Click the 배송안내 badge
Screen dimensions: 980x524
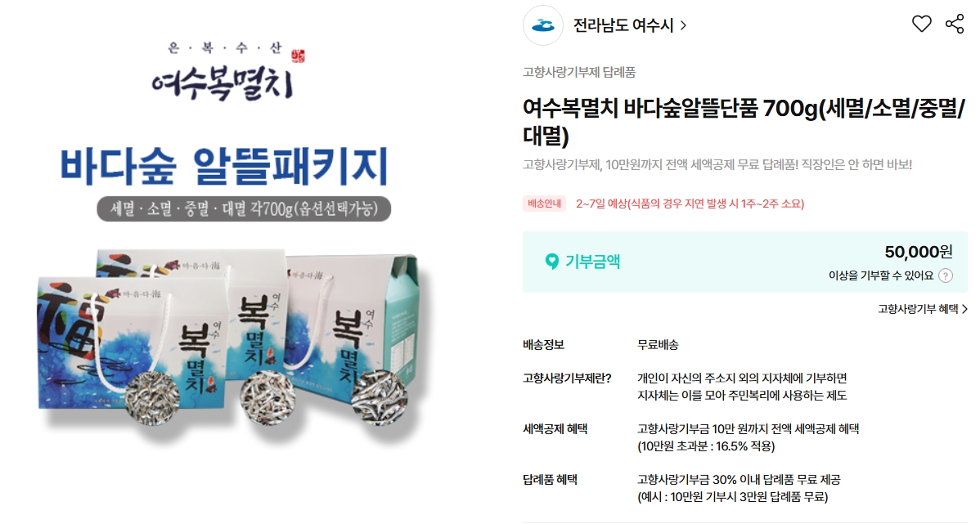544,204
